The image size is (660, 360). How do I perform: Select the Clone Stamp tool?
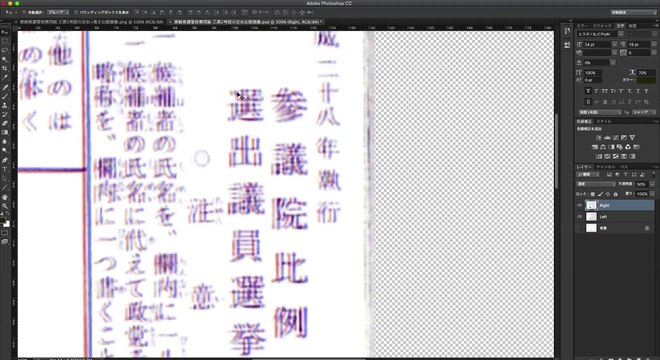(x=4, y=105)
